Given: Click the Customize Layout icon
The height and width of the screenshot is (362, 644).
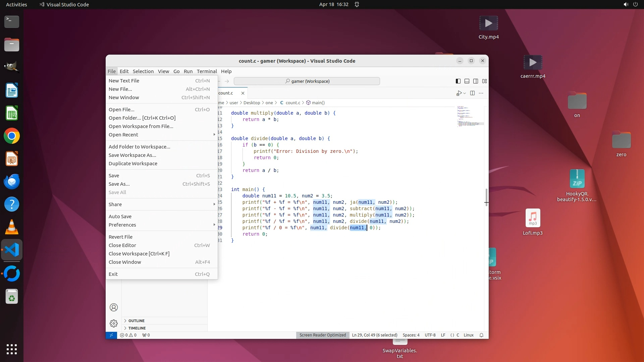Looking at the screenshot, I should tap(484, 81).
